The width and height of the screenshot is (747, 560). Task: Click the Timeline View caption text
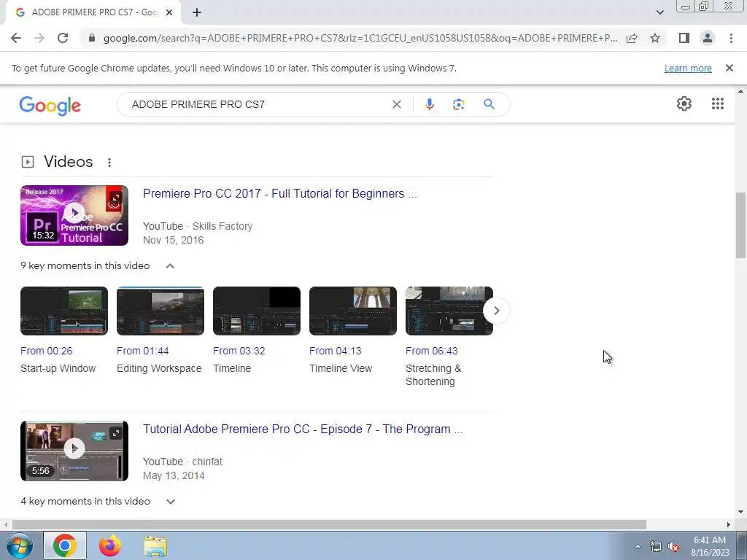pyautogui.click(x=341, y=368)
